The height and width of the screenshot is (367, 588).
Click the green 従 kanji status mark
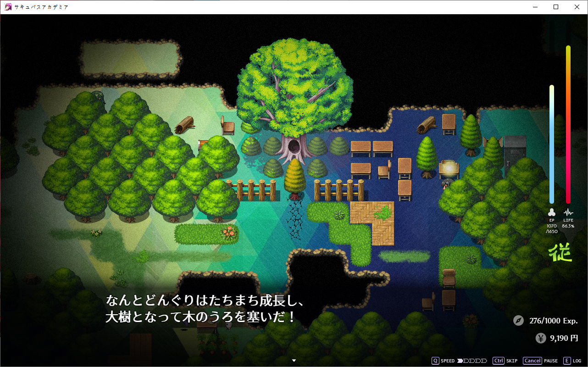(560, 252)
